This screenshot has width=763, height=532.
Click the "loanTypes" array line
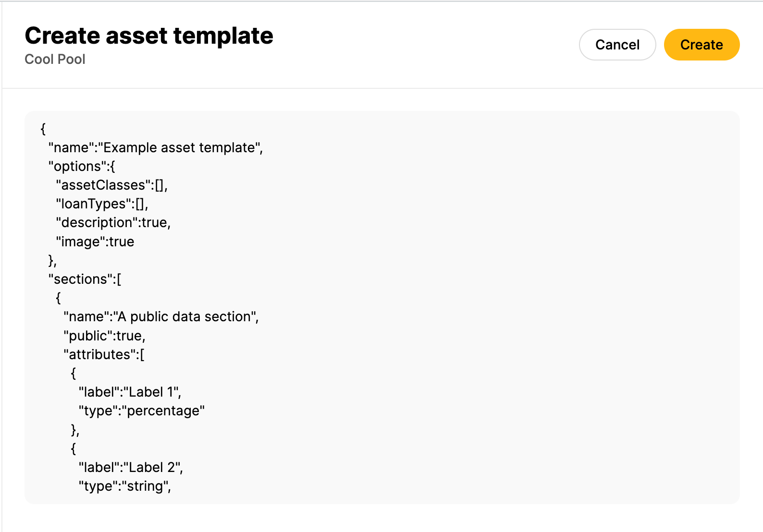(x=102, y=204)
